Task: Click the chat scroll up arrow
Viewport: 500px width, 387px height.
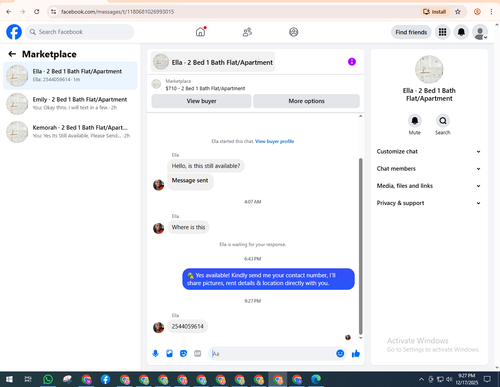Action: pyautogui.click(x=360, y=116)
